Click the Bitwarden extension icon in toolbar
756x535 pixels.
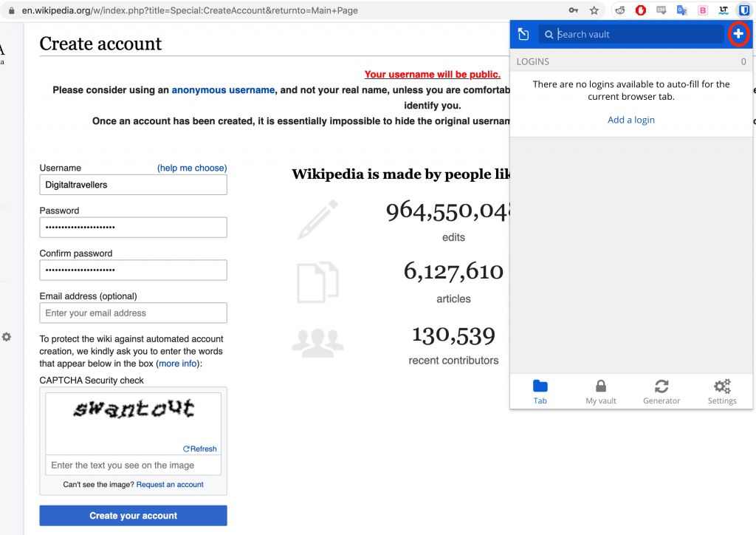(x=744, y=10)
